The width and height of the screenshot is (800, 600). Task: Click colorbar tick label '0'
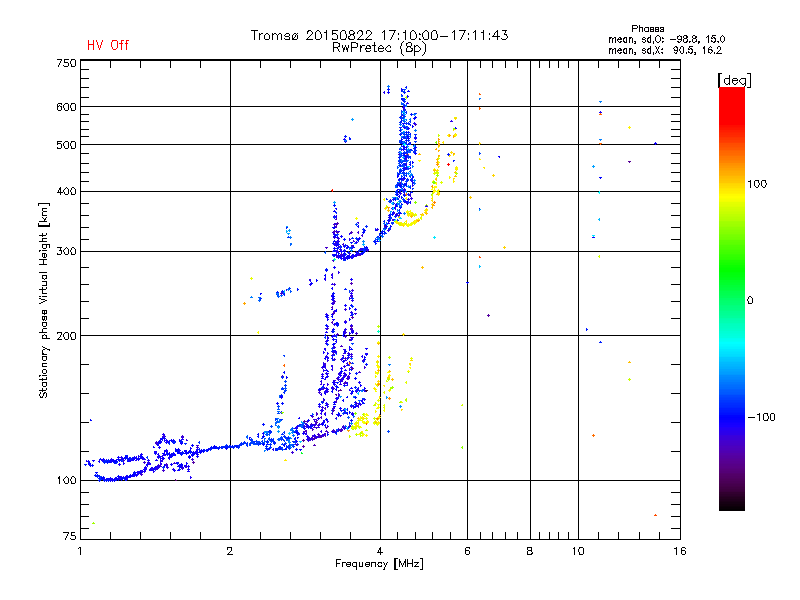(750, 301)
